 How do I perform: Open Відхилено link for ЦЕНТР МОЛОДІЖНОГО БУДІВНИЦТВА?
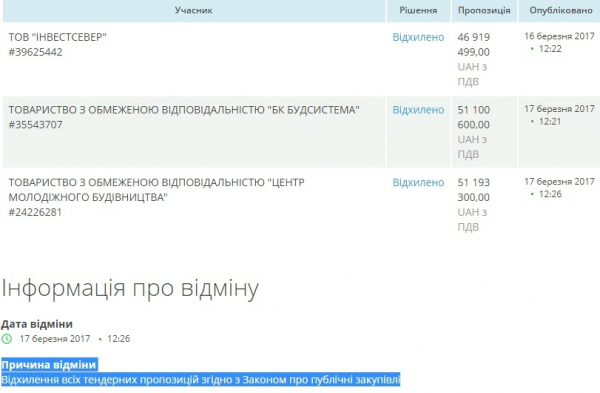[x=418, y=183]
